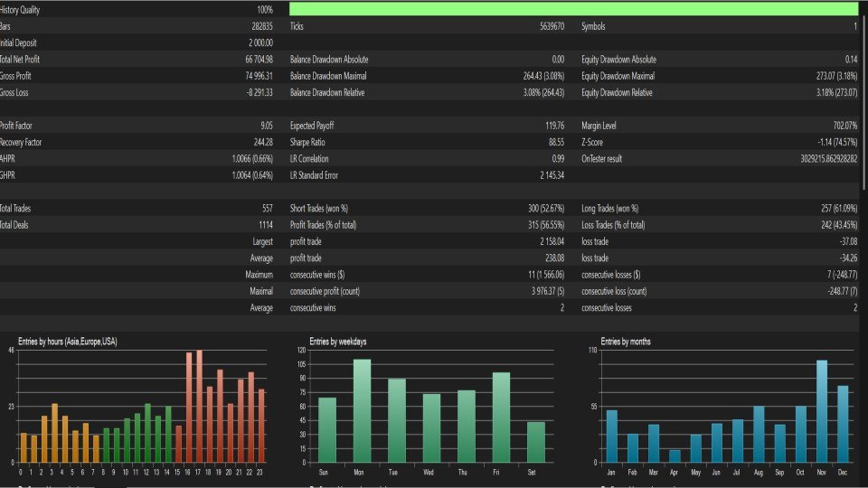Click the Mon bar in weekdays chart
The height and width of the screenshot is (488, 868).
click(x=362, y=411)
